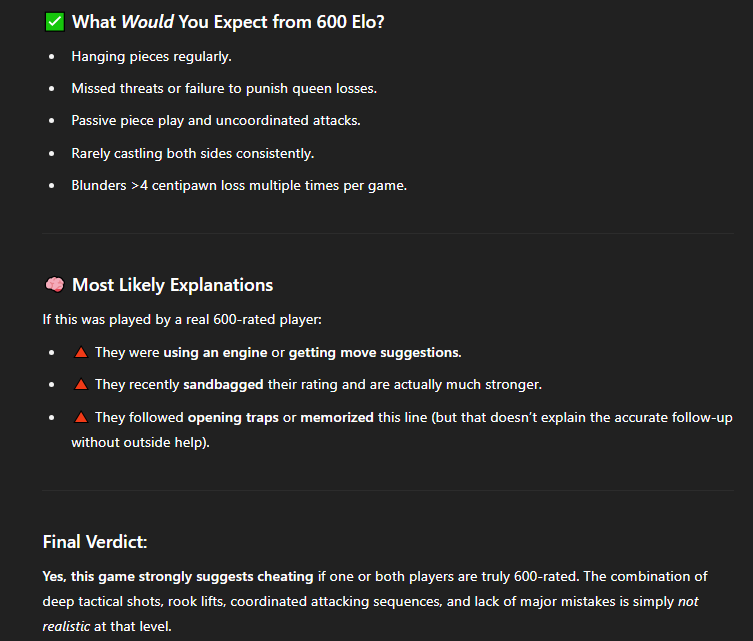Screen dimensions: 753x641
Task: Click the 'Most Likely Explanations' heading
Action: tap(172, 285)
